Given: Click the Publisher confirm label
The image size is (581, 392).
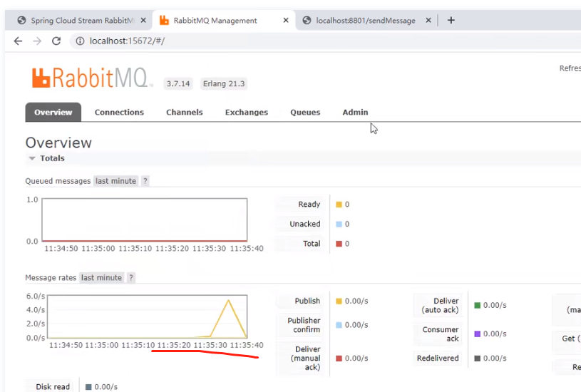Looking at the screenshot, I should [x=304, y=325].
